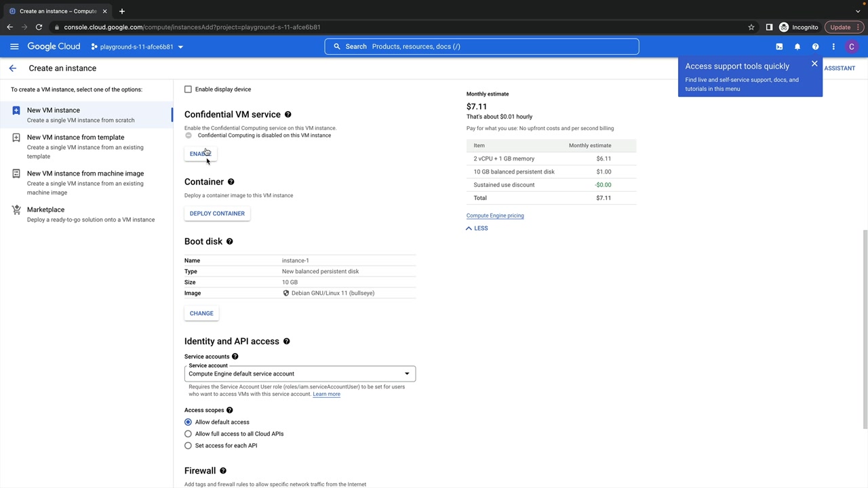Image resolution: width=868 pixels, height=488 pixels.
Task: Click the Incognito indicator
Action: (799, 27)
